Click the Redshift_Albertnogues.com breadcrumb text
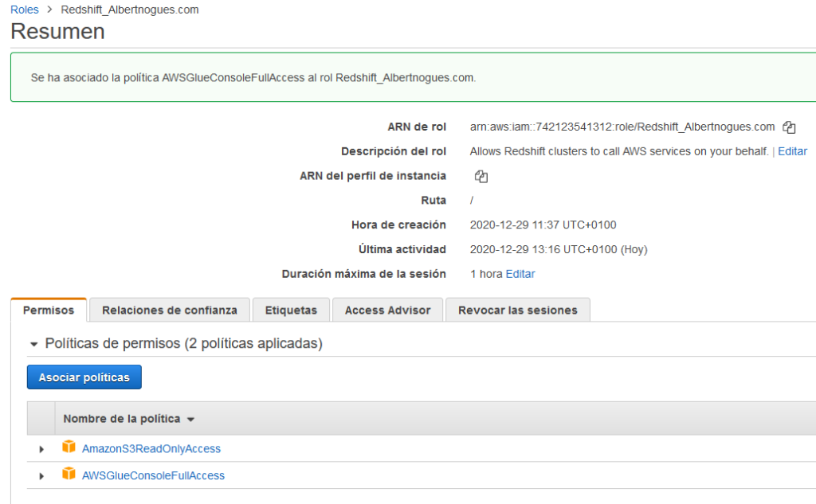Viewport: 816px width, 504px height. pyautogui.click(x=130, y=10)
